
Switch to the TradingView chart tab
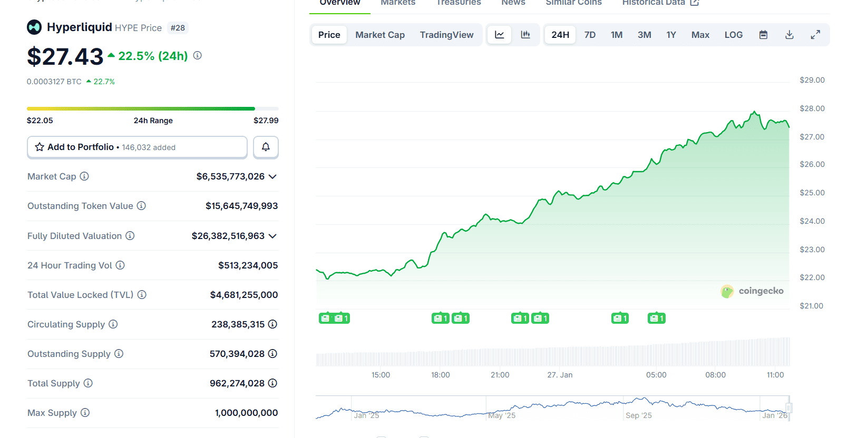(446, 35)
